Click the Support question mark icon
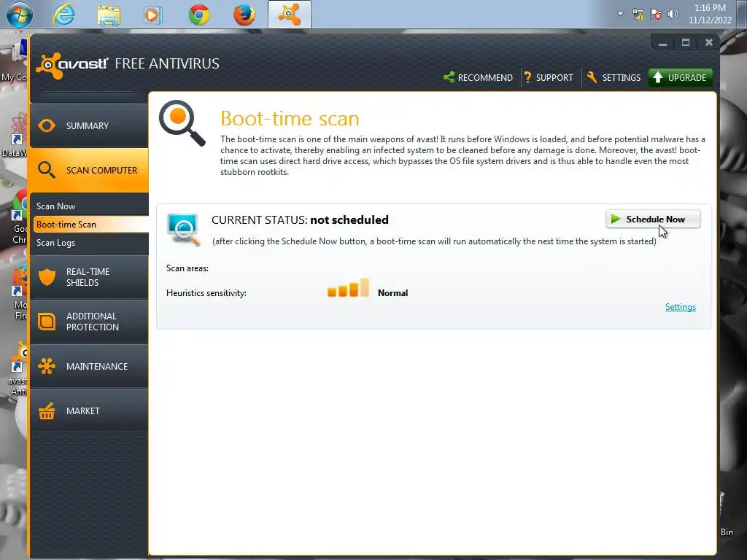This screenshot has width=747, height=560. tap(528, 77)
